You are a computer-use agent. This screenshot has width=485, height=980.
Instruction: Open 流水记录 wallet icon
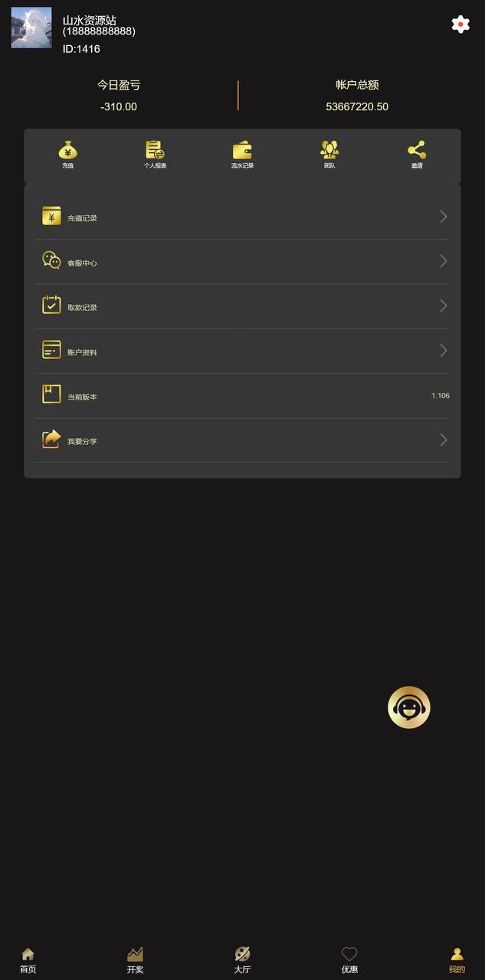click(x=242, y=149)
